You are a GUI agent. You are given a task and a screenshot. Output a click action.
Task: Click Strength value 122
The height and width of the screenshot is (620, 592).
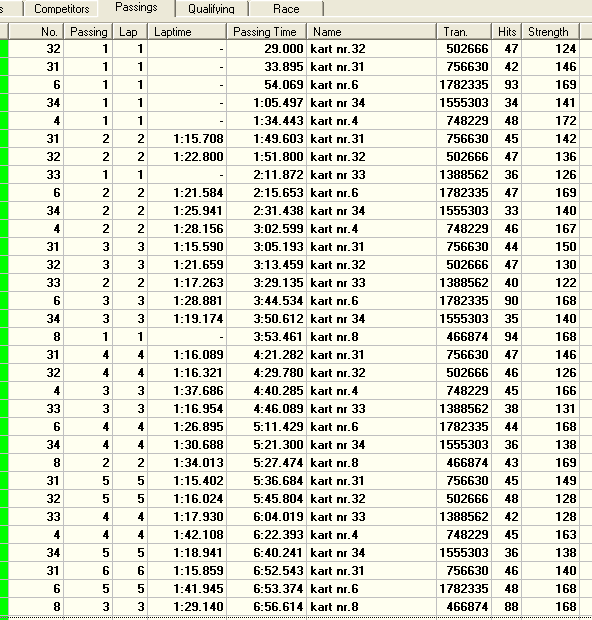[x=550, y=283]
